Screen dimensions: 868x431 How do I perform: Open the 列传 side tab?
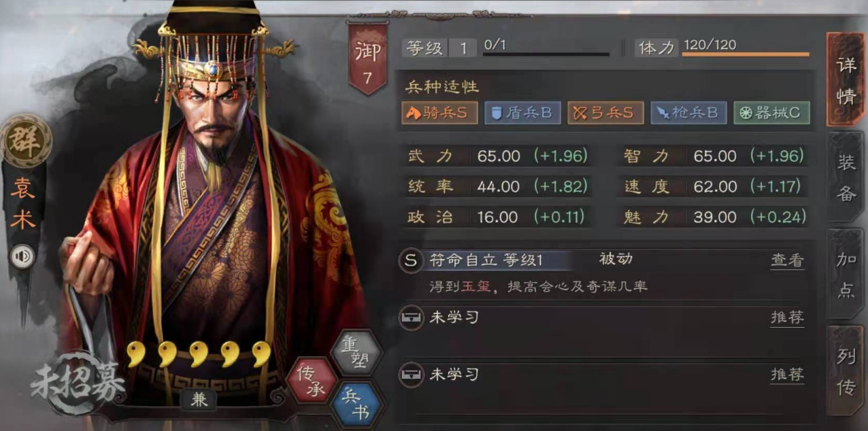pos(846,370)
